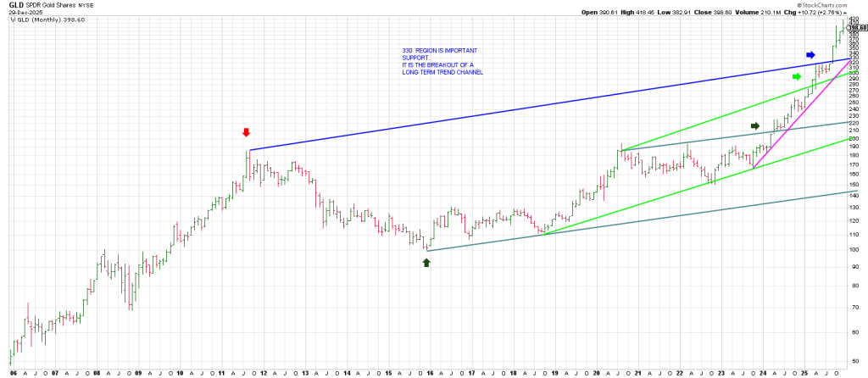868x378 pixels.
Task: Click the current price tag 398.60 on axis
Action: (x=856, y=28)
